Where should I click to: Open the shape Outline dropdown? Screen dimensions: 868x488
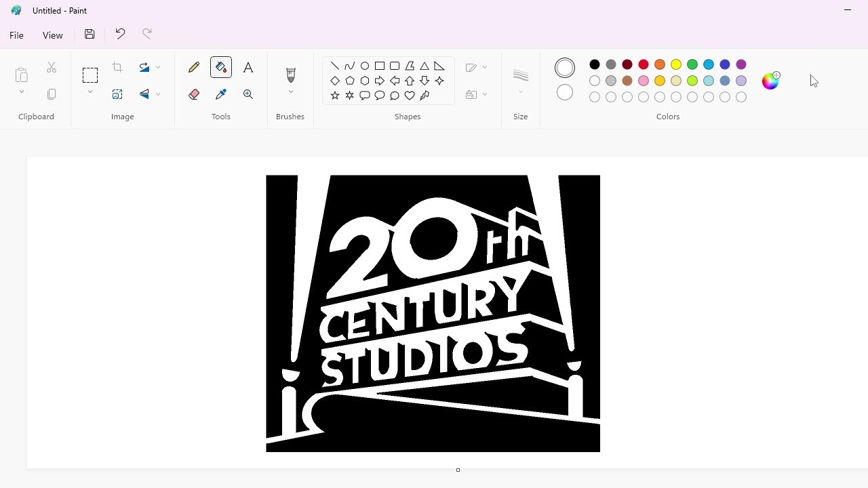[x=477, y=67]
